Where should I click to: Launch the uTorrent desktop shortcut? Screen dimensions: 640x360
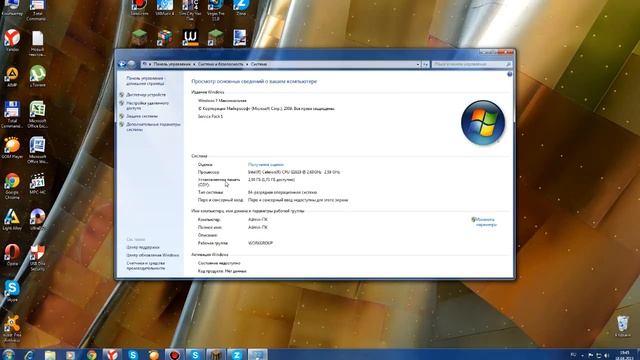coord(38,76)
